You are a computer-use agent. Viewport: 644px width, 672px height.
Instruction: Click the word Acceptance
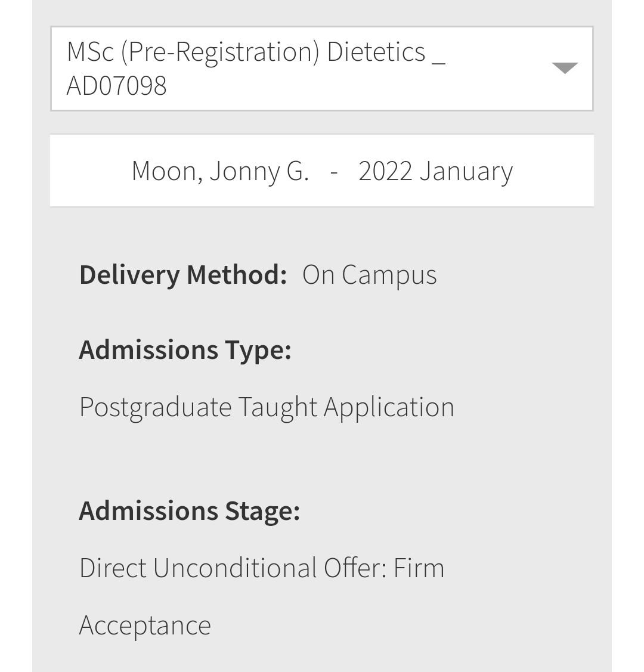coord(145,625)
